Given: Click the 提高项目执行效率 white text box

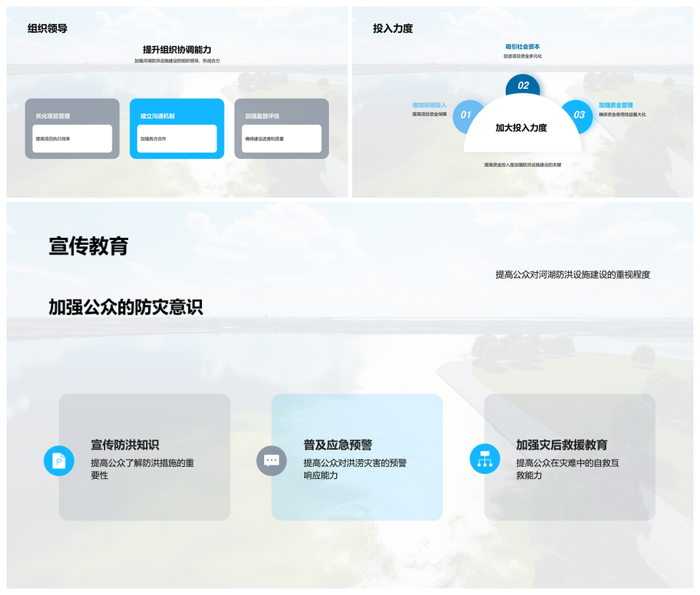Looking at the screenshot, I should point(72,139).
